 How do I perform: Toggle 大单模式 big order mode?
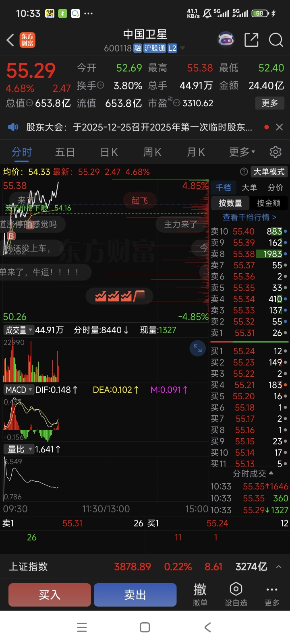coord(269,172)
